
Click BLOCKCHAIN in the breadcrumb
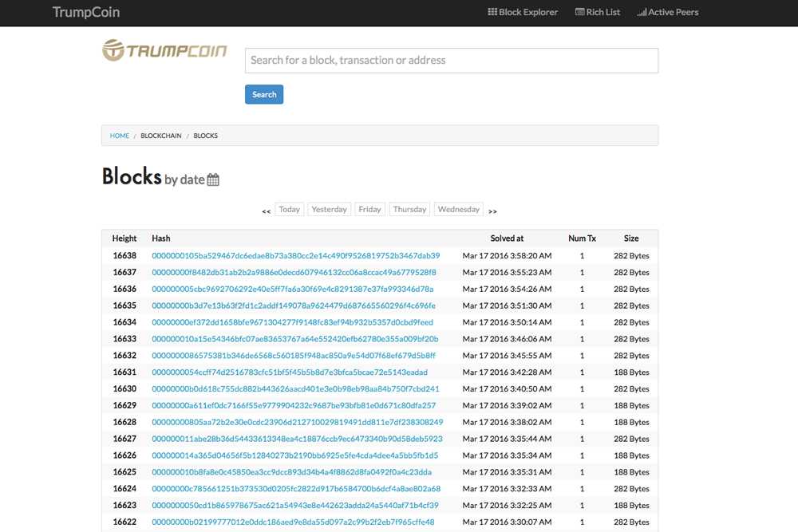click(161, 136)
